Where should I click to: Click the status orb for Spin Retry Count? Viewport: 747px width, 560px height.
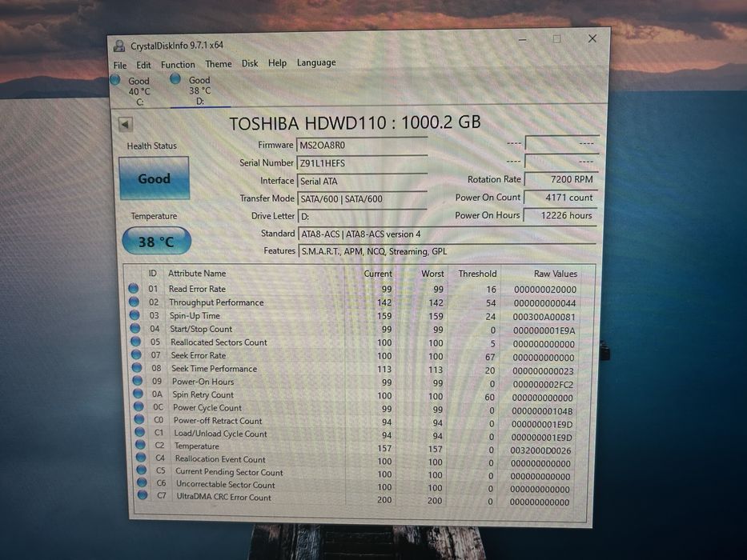[139, 394]
